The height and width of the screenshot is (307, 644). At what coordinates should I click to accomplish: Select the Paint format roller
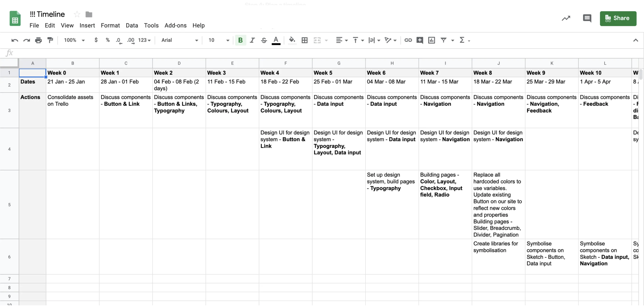click(50, 40)
